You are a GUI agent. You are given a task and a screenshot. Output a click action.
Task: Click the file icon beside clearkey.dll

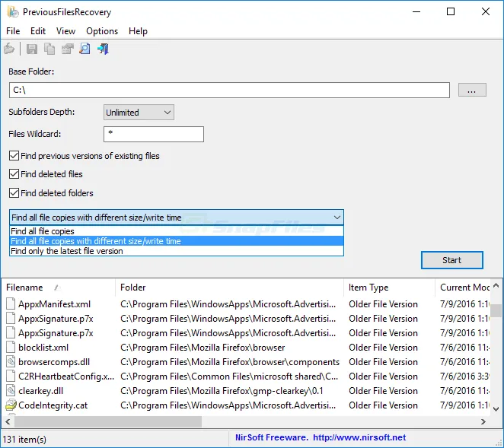click(11, 391)
